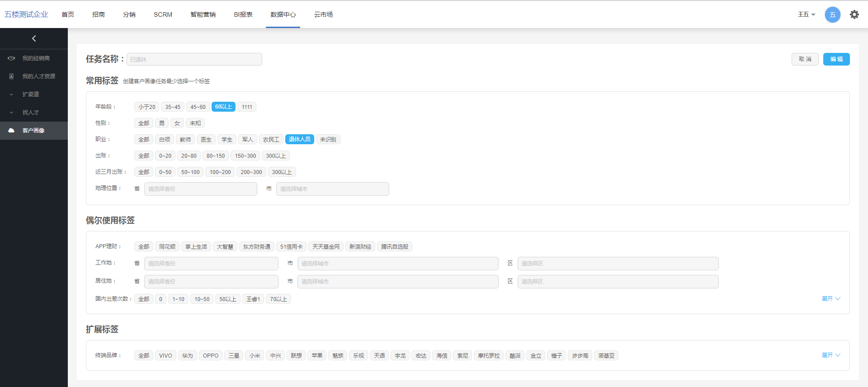Click the 任务名称 input field
The height and width of the screenshot is (387, 868).
pos(194,59)
